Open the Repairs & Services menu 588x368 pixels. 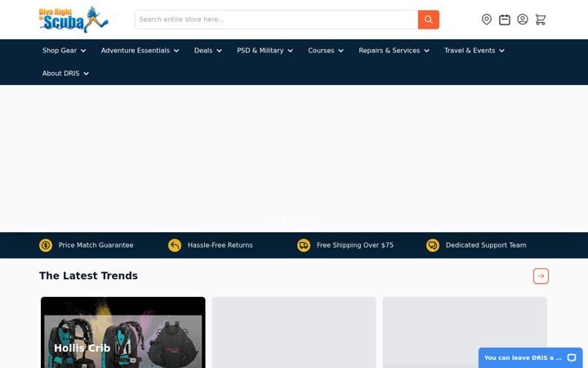(394, 51)
